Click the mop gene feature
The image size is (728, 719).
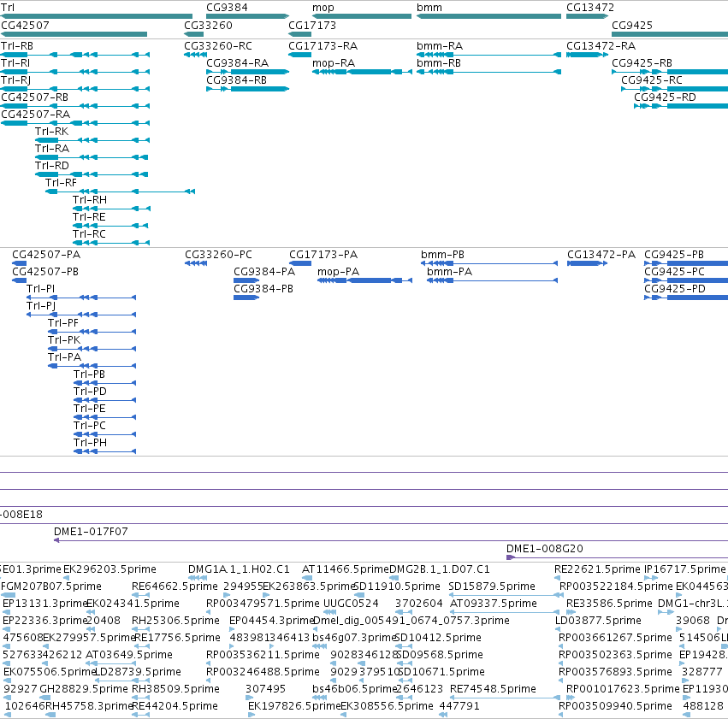tap(362, 16)
